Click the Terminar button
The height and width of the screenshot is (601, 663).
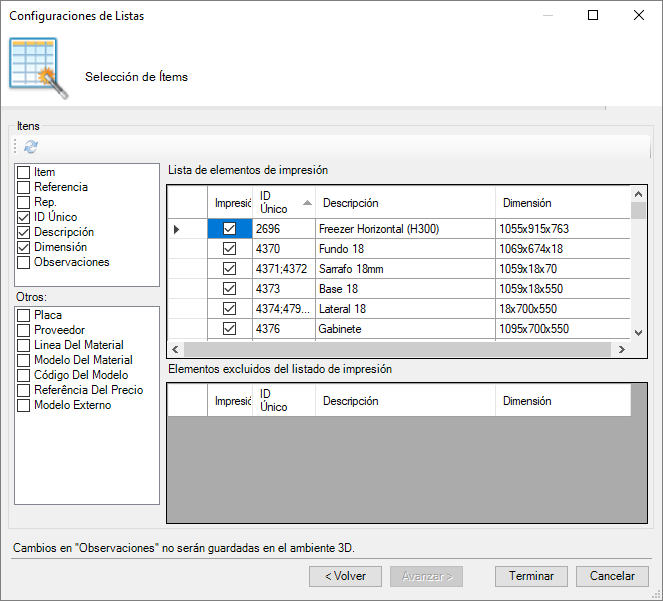tap(531, 576)
